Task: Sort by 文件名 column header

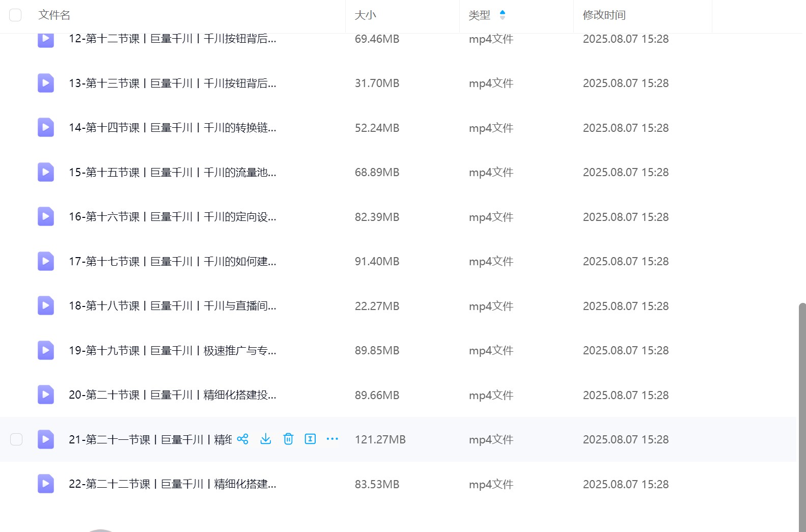Action: (54, 15)
